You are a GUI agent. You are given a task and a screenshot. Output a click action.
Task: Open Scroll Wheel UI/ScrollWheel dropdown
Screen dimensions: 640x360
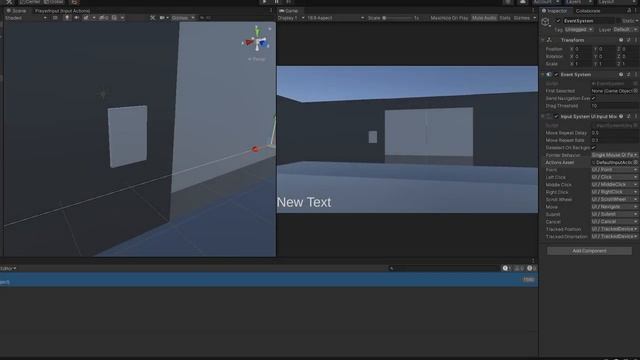(x=615, y=200)
